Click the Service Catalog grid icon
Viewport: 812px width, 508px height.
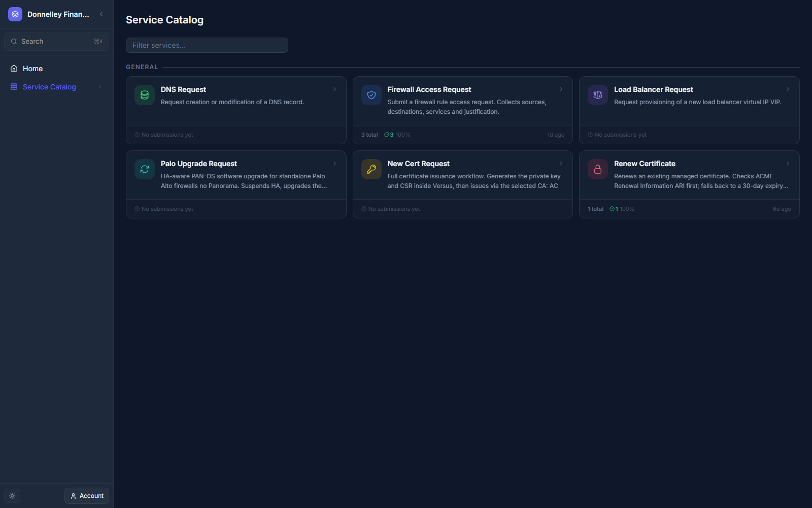point(14,87)
